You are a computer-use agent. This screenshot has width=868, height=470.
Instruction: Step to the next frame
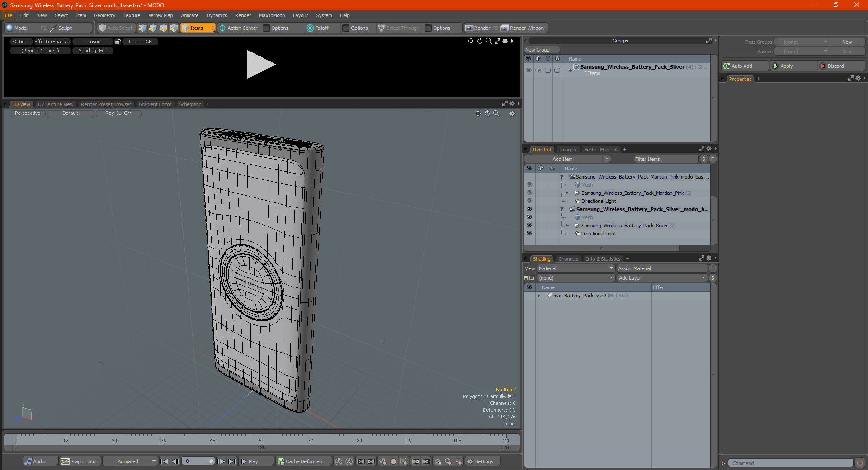click(x=221, y=461)
